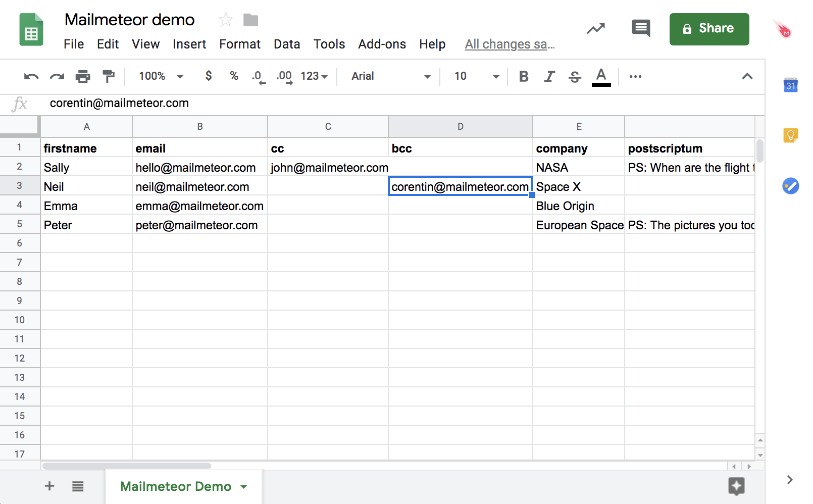Click the scroll-down arrow at bottom right

pyautogui.click(x=760, y=455)
